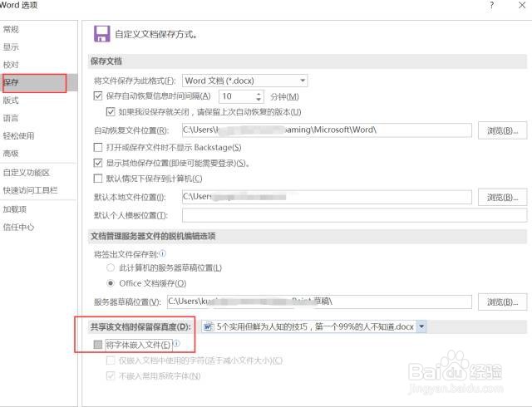Check 将字体嵌入文件 checkbox
Image resolution: width=532 pixels, height=407 pixels.
coord(98,345)
